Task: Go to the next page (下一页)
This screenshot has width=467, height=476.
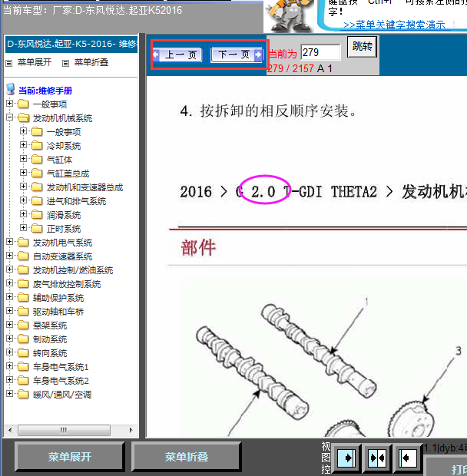Action: (237, 55)
